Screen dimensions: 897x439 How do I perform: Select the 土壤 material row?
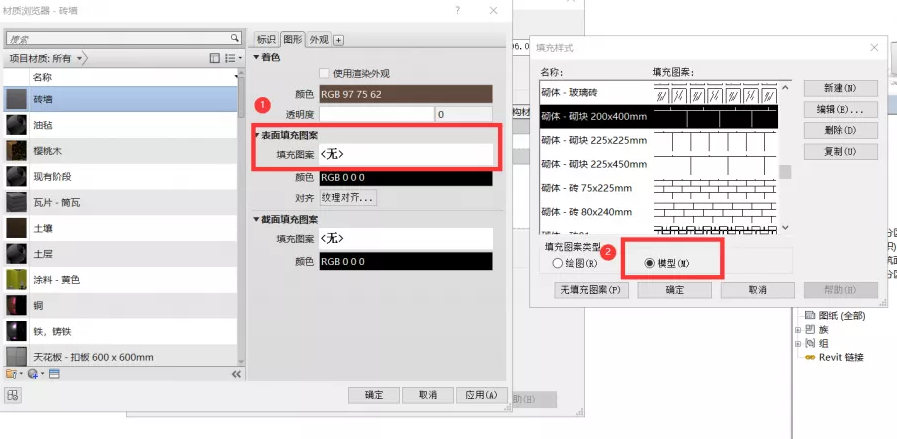pyautogui.click(x=120, y=228)
